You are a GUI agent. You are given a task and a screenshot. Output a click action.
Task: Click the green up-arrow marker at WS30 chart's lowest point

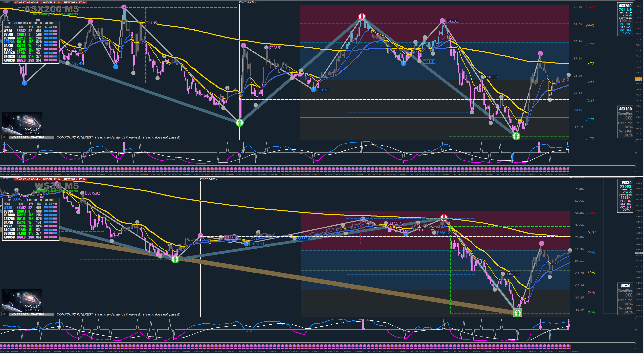517,313
